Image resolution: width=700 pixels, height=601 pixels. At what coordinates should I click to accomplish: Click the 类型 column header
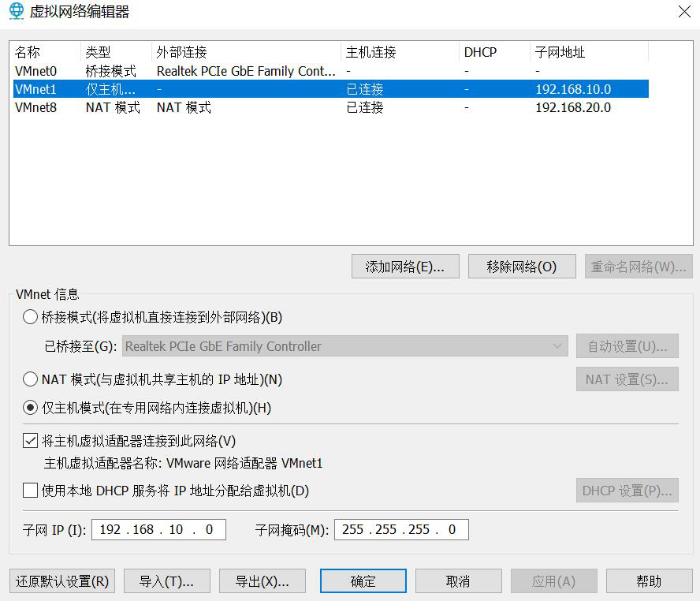tap(117, 52)
